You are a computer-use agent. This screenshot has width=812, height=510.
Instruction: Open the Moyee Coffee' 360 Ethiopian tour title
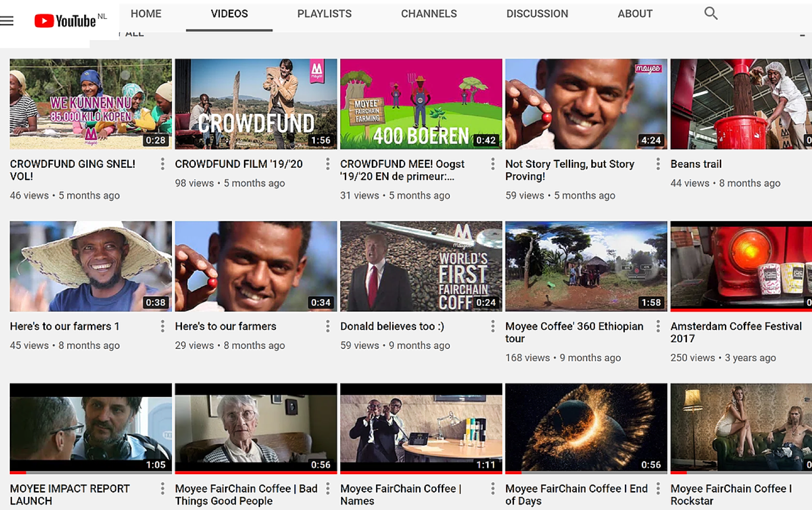[574, 332]
